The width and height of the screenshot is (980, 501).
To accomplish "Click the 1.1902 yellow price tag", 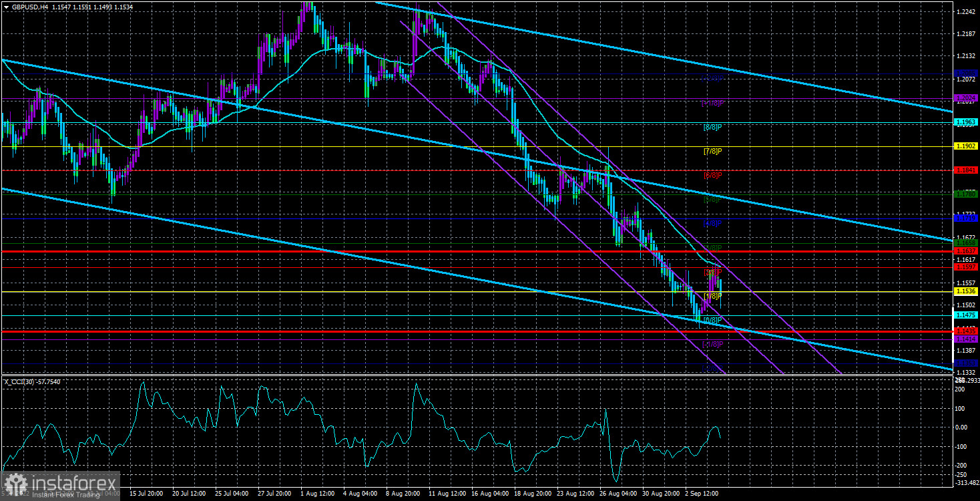I will pos(966,146).
